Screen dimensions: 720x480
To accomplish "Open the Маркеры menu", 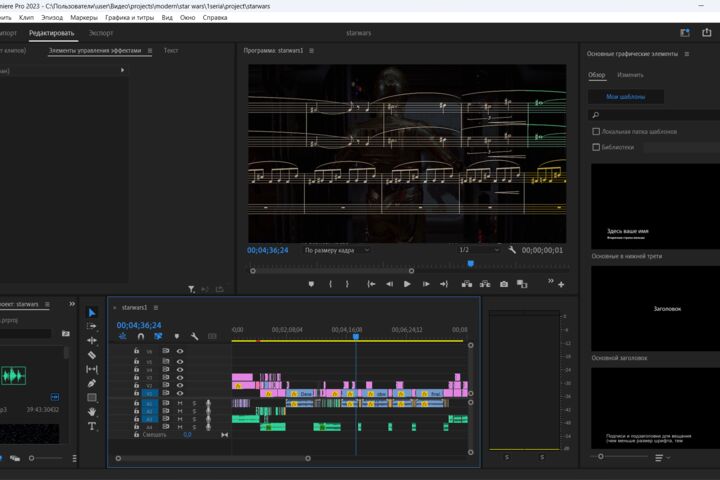I will (x=84, y=17).
